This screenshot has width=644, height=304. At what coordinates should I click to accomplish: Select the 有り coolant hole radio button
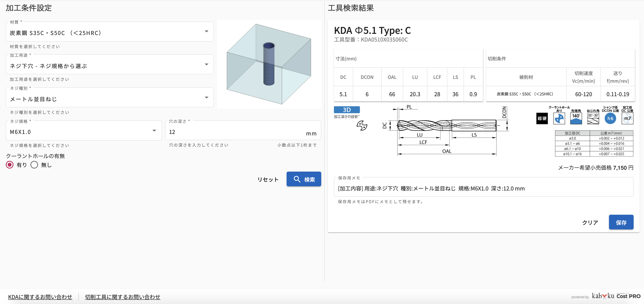[10, 165]
